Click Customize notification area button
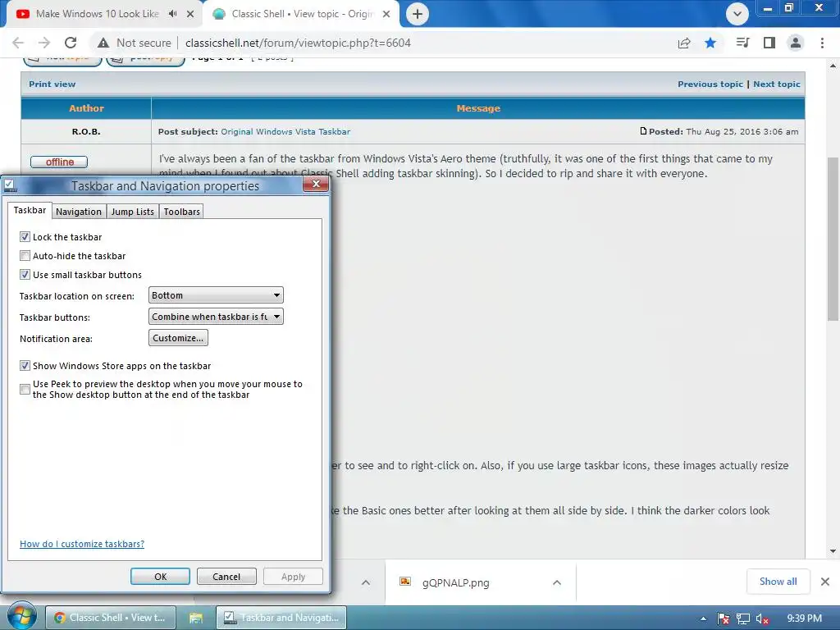Viewport: 840px width, 630px height. 178,338
